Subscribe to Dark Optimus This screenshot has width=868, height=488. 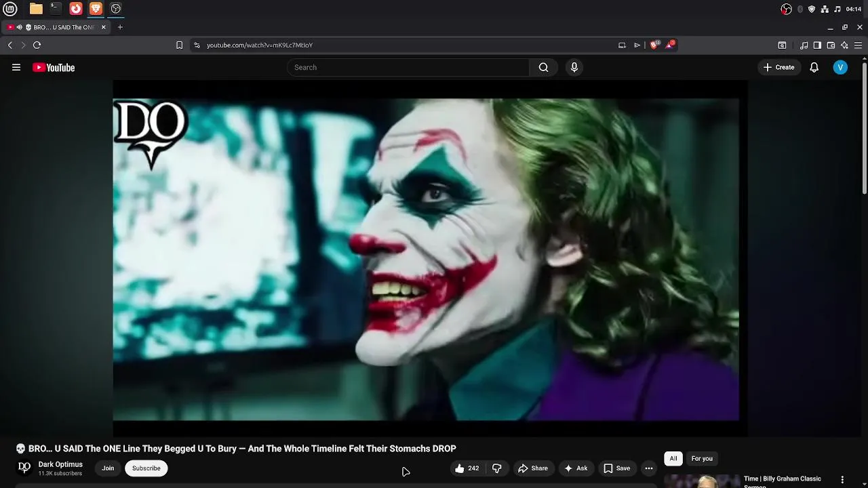click(146, 468)
